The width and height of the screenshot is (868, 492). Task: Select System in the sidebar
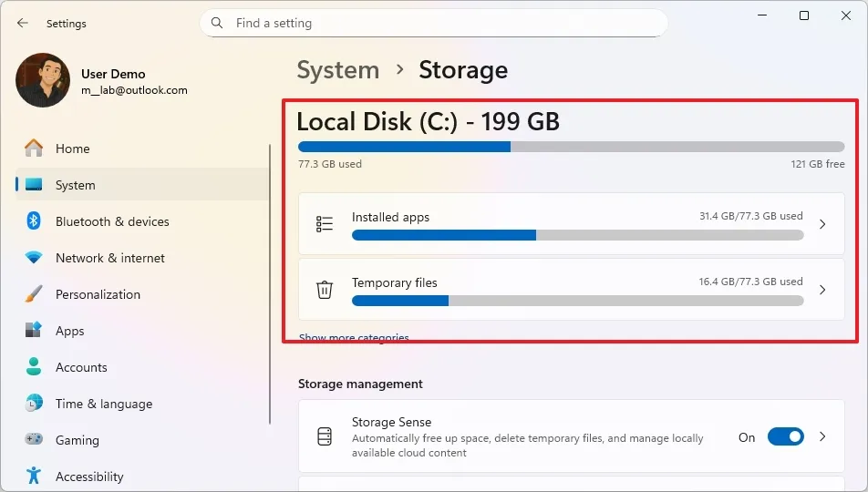142,185
